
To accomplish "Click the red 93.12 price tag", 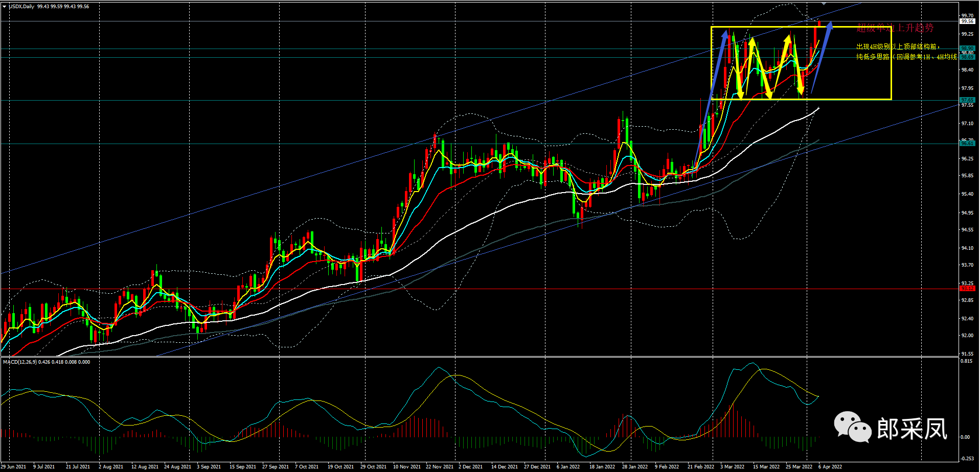I will pyautogui.click(x=967, y=289).
